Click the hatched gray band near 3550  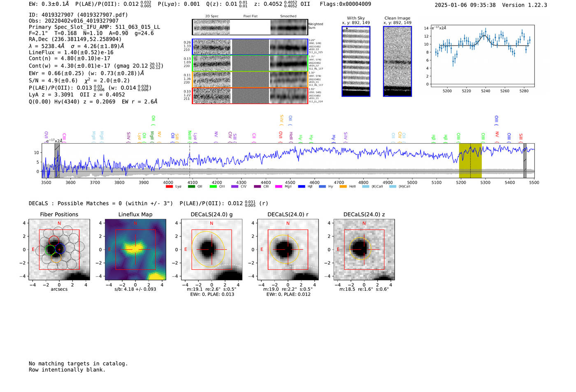(57, 160)
